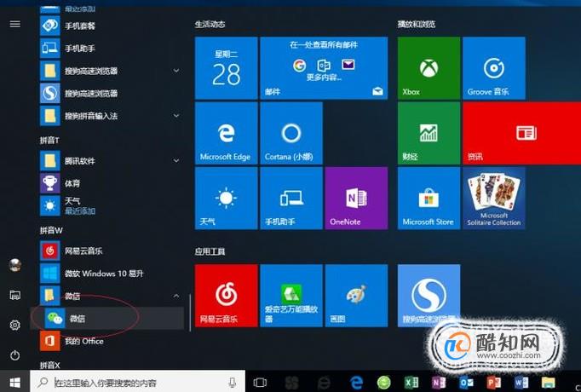Screen dimensions: 581x392
Task: Open the Microsoft Edge tile in Start menu
Action: (226, 134)
